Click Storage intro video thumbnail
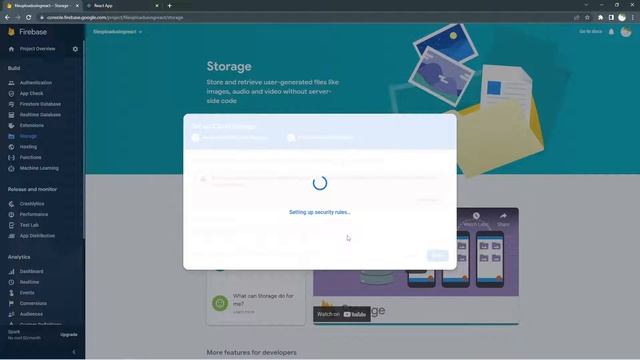The height and width of the screenshot is (360, 640). [x=416, y=266]
